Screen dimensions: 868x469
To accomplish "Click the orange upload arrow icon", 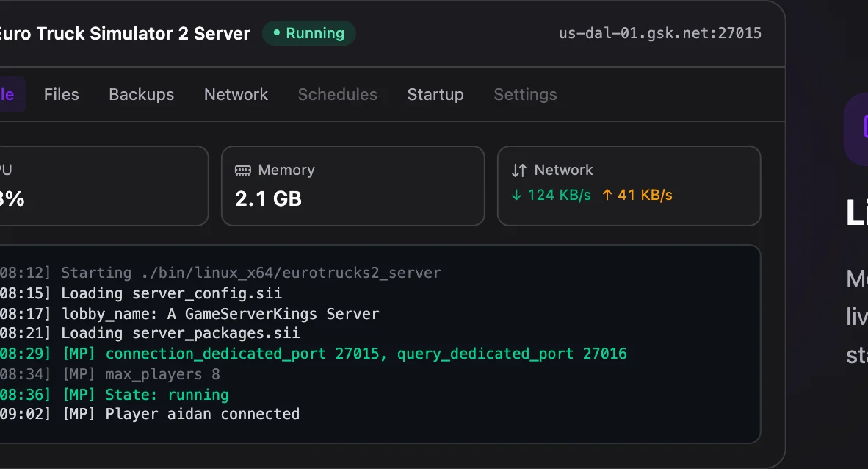I will point(607,195).
